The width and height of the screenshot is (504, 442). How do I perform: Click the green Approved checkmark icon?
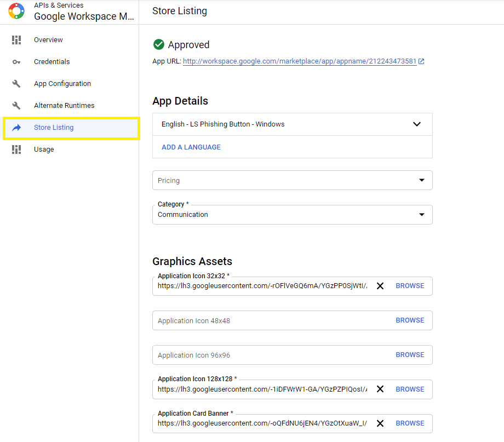(x=159, y=44)
